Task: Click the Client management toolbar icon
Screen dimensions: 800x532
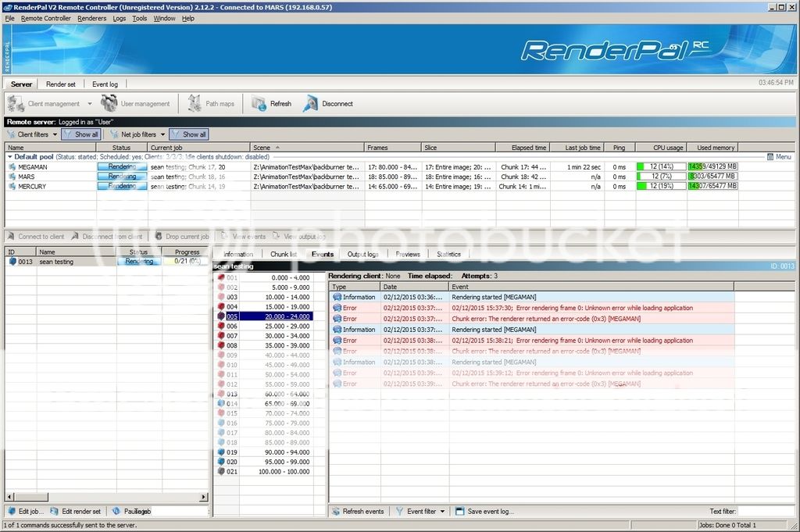Action: point(16,104)
